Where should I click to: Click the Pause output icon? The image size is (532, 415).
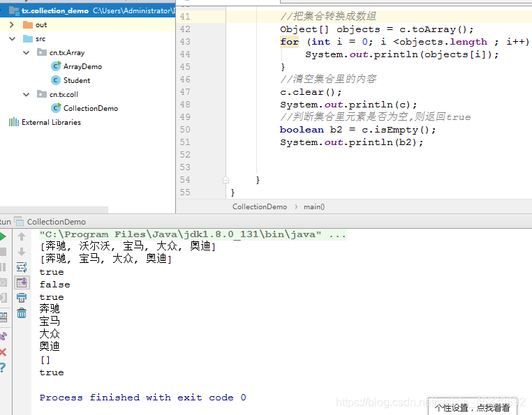[x=3, y=267]
